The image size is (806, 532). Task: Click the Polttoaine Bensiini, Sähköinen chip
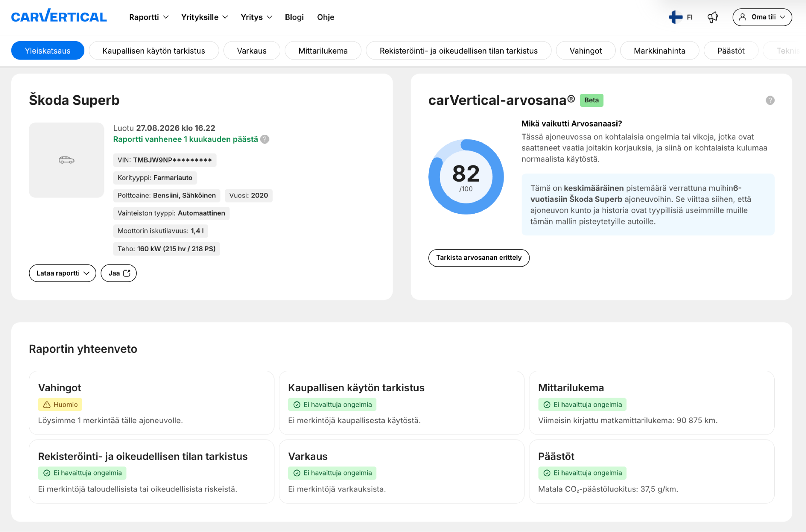pos(166,195)
